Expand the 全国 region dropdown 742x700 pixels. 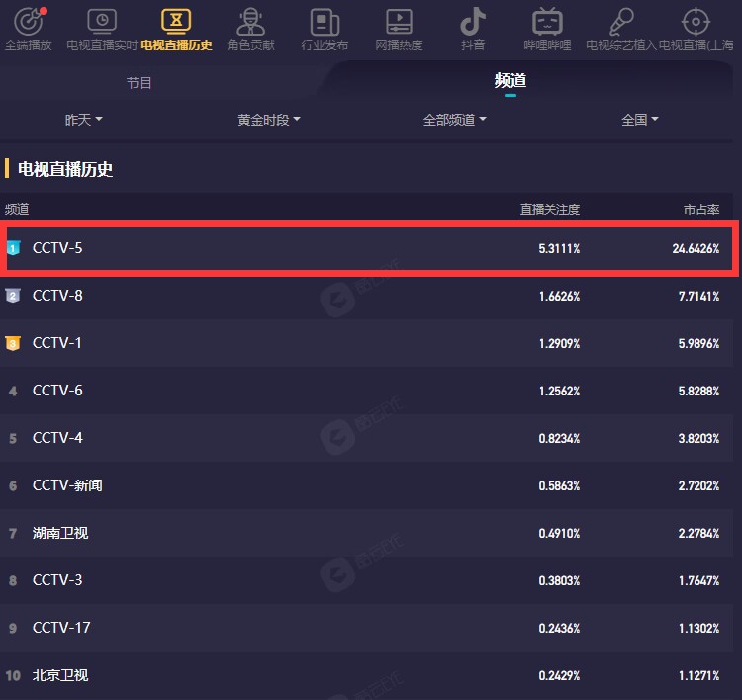point(640,120)
